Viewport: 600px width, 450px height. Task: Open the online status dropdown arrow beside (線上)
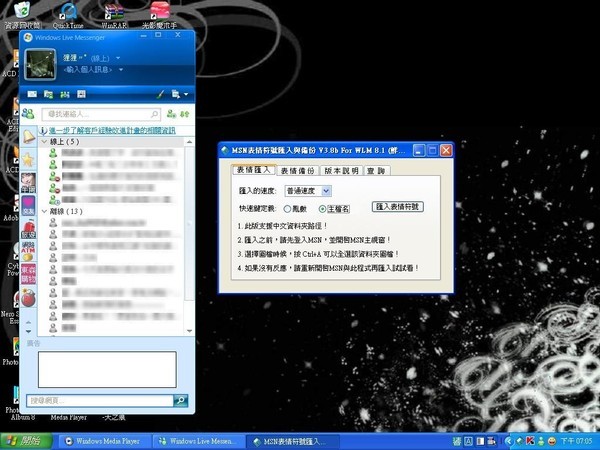pyautogui.click(x=118, y=58)
